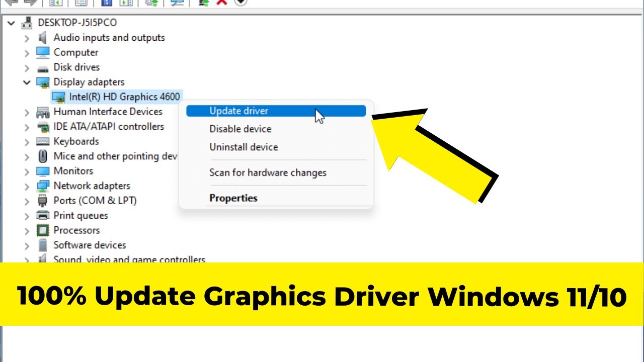The image size is (644, 362).
Task: Click the speaker icon for Audio inputs and outputs
Action: 43,38
